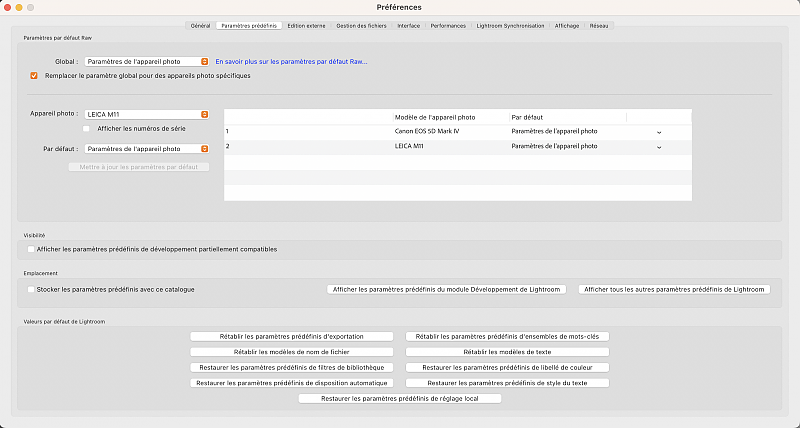Open the Appareil photo LEICA M11 dropdown

coord(147,114)
